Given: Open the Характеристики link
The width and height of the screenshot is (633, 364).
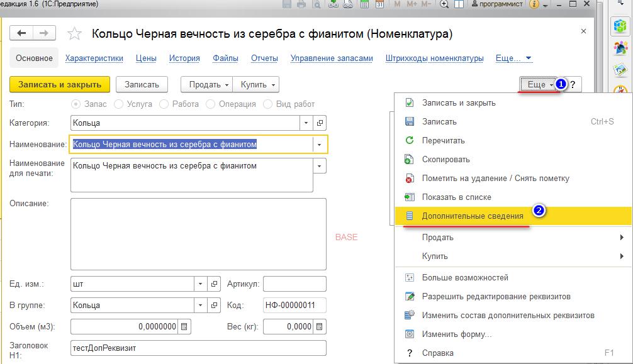Looking at the screenshot, I should click(x=94, y=58).
